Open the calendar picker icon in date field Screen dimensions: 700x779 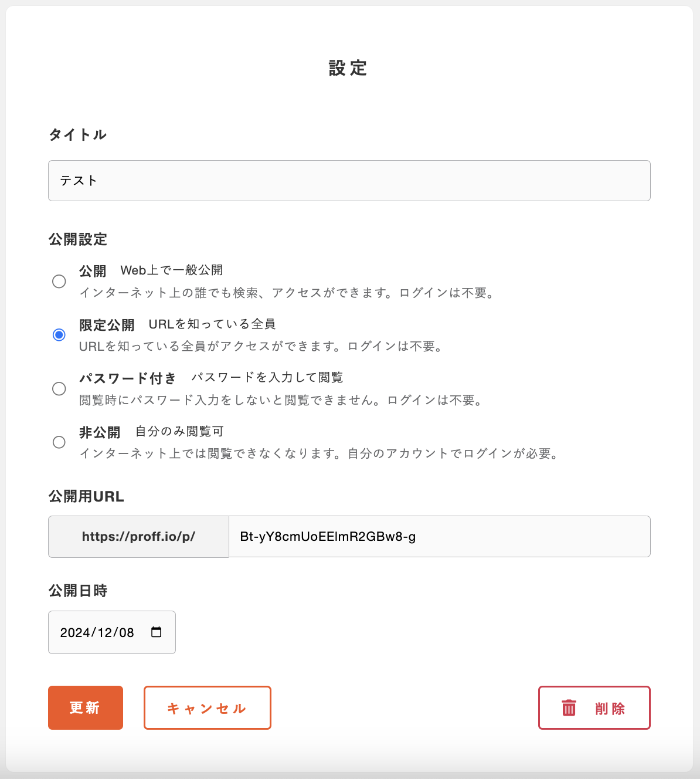(x=156, y=632)
